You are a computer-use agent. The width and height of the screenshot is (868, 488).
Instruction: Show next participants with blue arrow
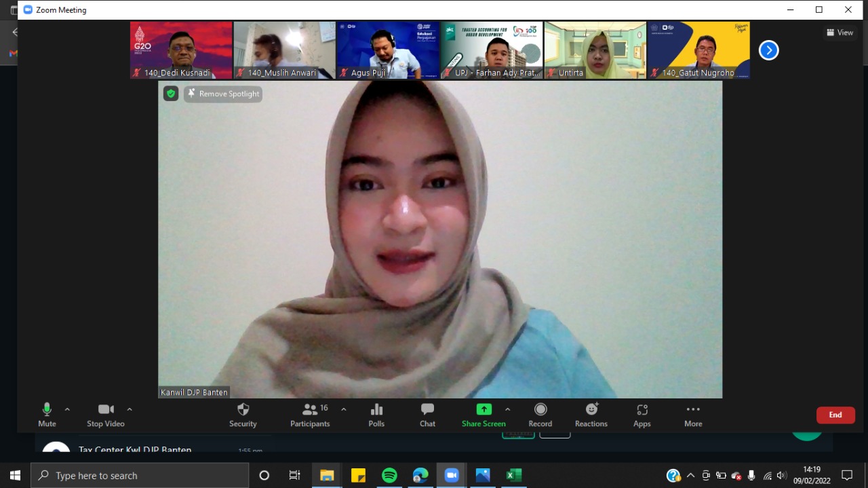click(768, 50)
